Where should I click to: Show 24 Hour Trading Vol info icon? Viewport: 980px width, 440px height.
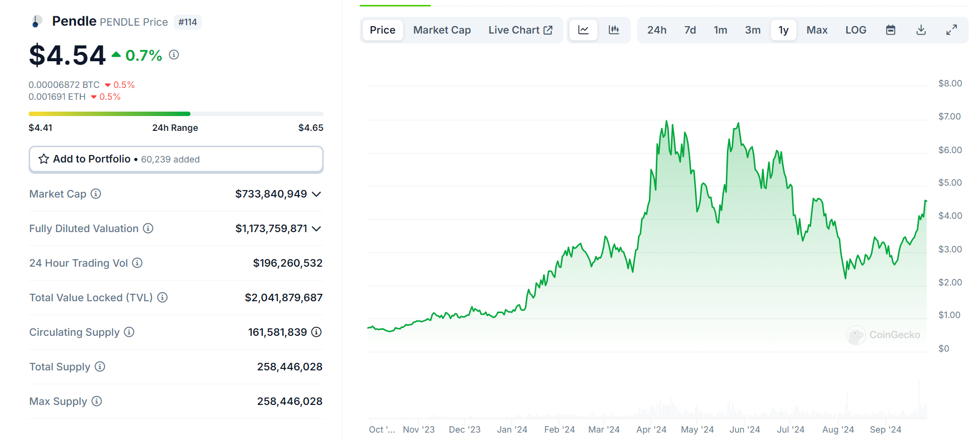click(x=138, y=263)
